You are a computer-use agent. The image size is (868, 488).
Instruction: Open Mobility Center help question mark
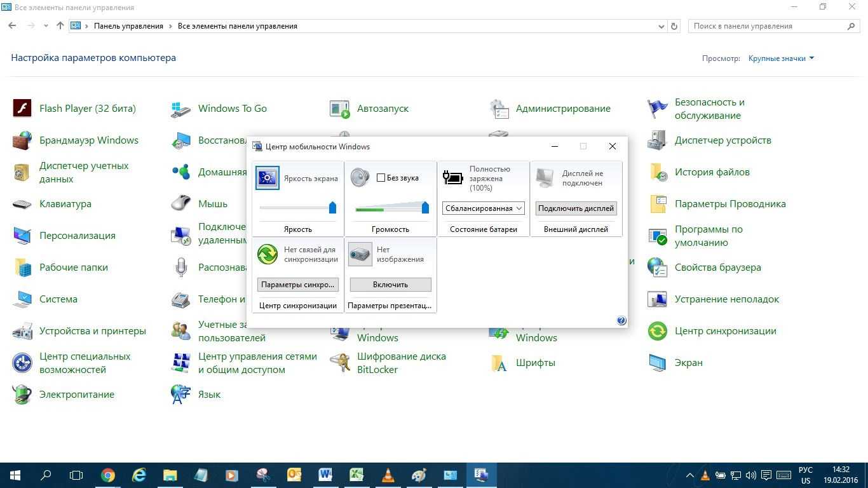[621, 321]
